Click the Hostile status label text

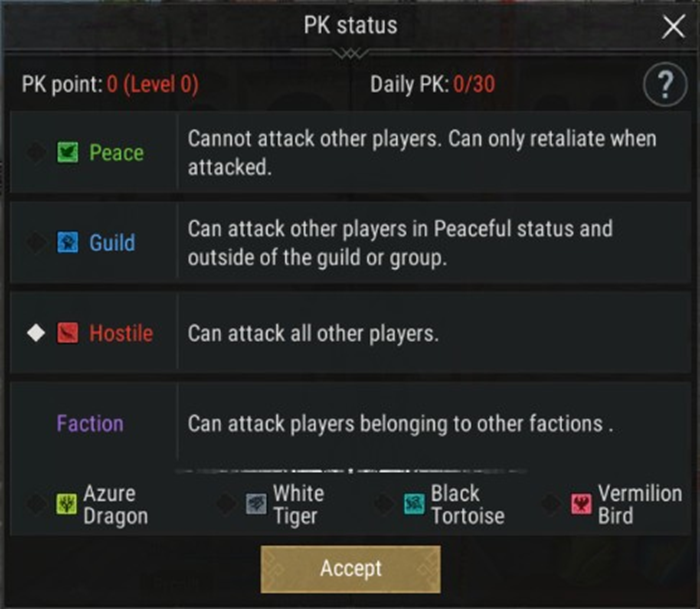[121, 333]
